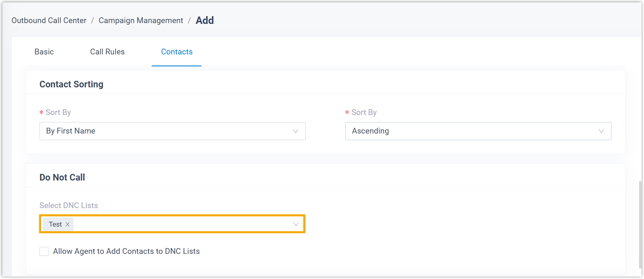Switch to the Call Rules tab
This screenshot has width=644, height=279.
pos(107,52)
